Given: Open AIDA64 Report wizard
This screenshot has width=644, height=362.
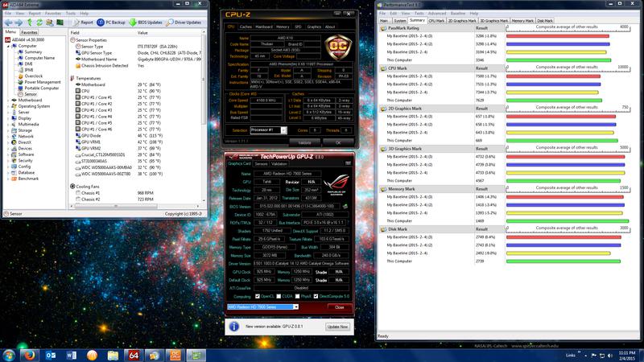Looking at the screenshot, I should pyautogui.click(x=83, y=23).
